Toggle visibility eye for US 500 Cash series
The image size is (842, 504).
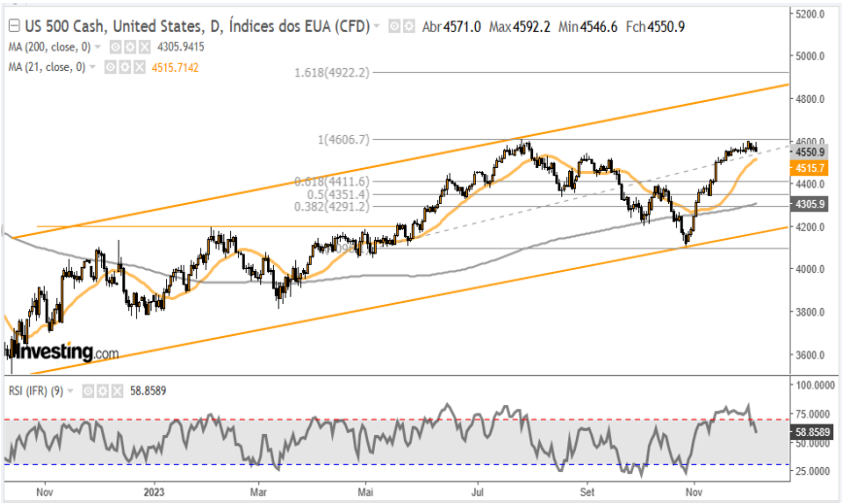394,26
